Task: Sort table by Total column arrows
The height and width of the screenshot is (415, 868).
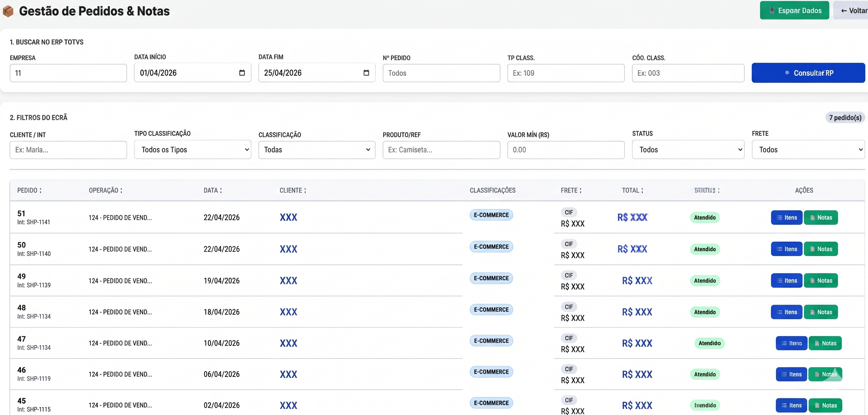Action: point(642,190)
